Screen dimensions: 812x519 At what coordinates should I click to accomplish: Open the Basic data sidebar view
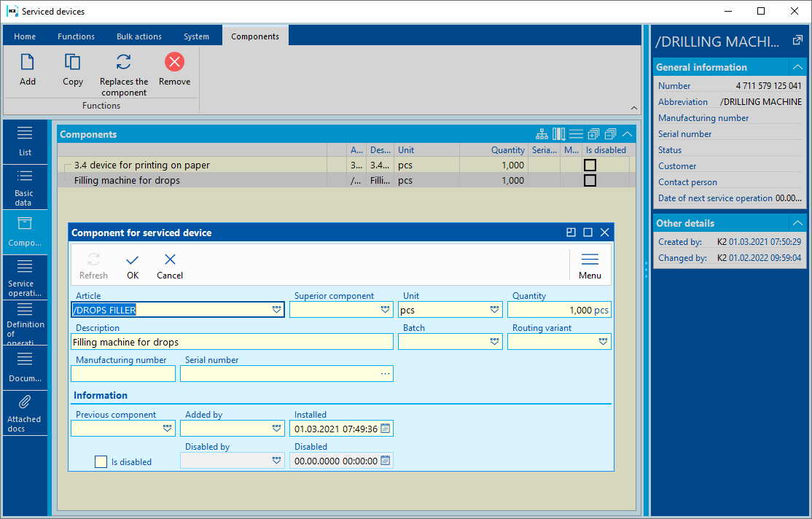click(x=25, y=187)
